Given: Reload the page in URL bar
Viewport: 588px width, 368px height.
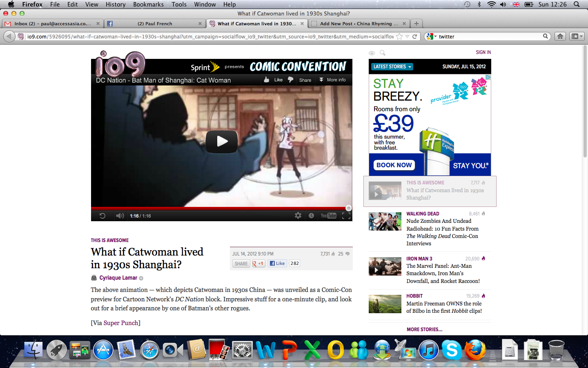Looking at the screenshot, I should coord(414,36).
